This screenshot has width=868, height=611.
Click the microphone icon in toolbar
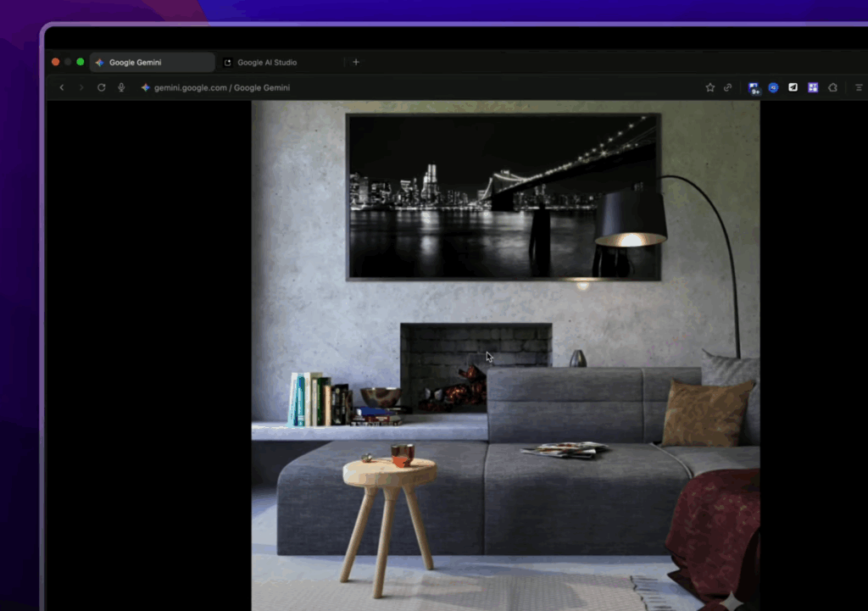[121, 87]
